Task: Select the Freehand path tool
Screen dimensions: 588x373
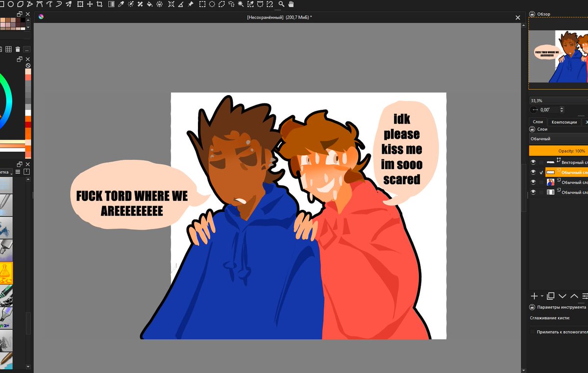Action: 49,4
